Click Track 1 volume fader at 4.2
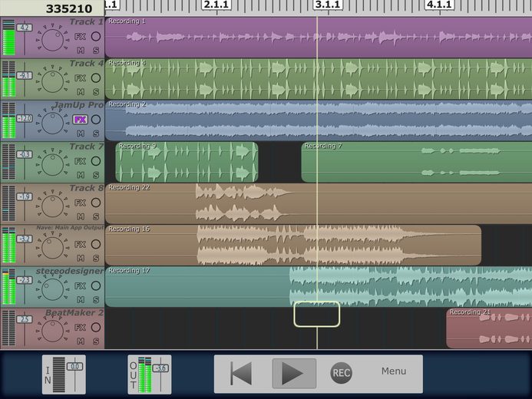This screenshot has width=532, height=399. pyautogui.click(x=25, y=28)
